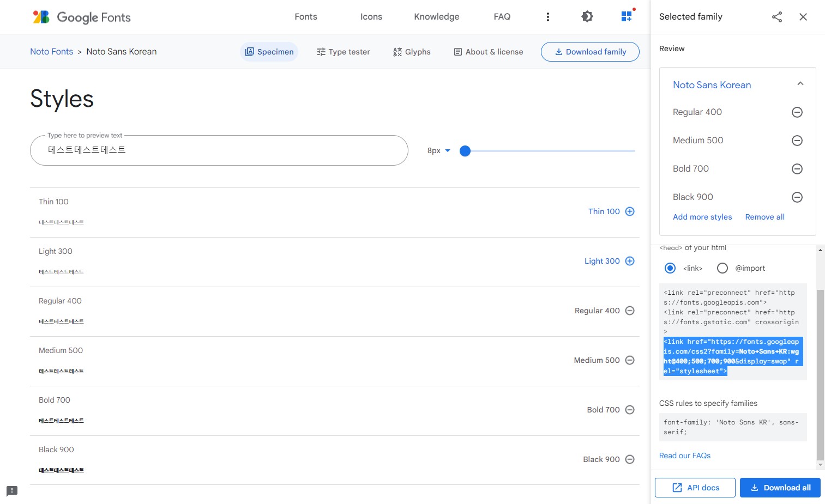Click the Black 900 row label
Screen dimensions: 825x504
click(56, 450)
